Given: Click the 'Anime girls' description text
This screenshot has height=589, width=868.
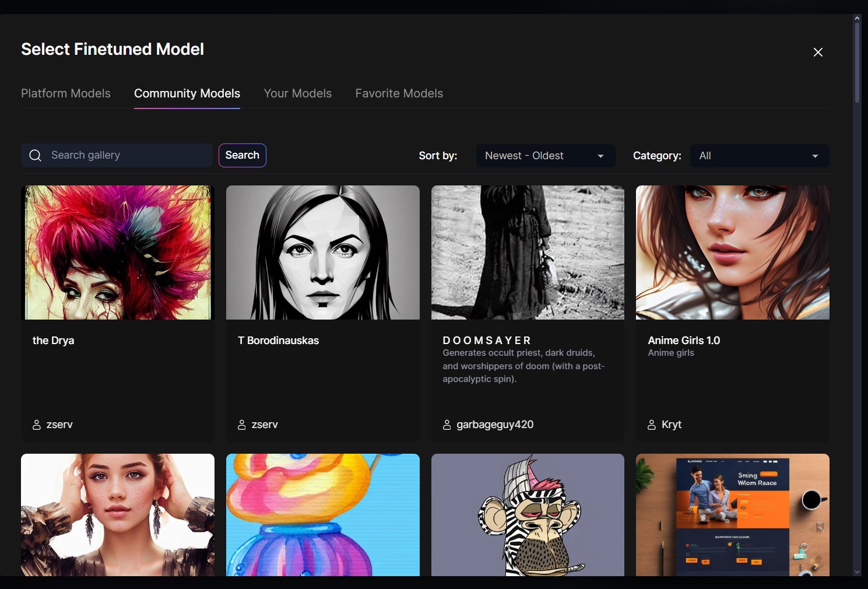Looking at the screenshot, I should [671, 353].
